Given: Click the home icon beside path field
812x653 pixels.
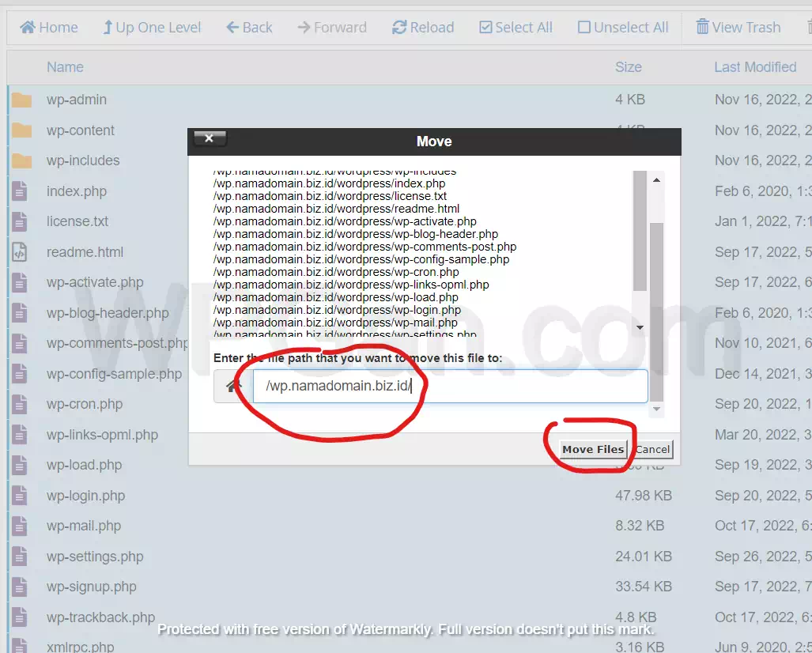Looking at the screenshot, I should [233, 387].
